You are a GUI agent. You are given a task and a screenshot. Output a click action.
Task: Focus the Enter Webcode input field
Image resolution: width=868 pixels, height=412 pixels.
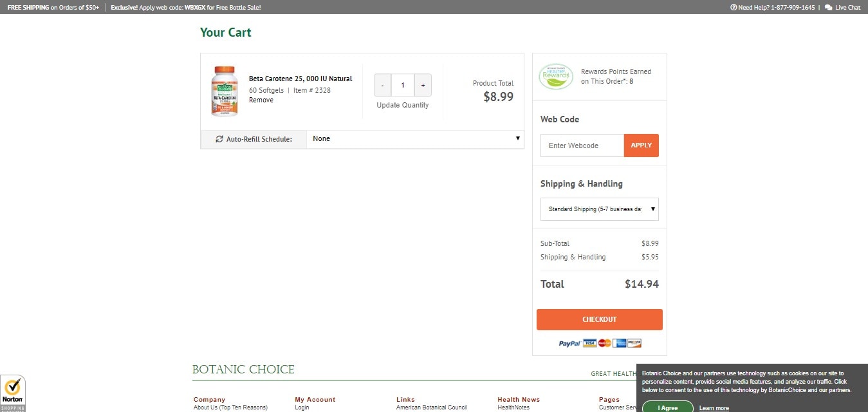[582, 145]
